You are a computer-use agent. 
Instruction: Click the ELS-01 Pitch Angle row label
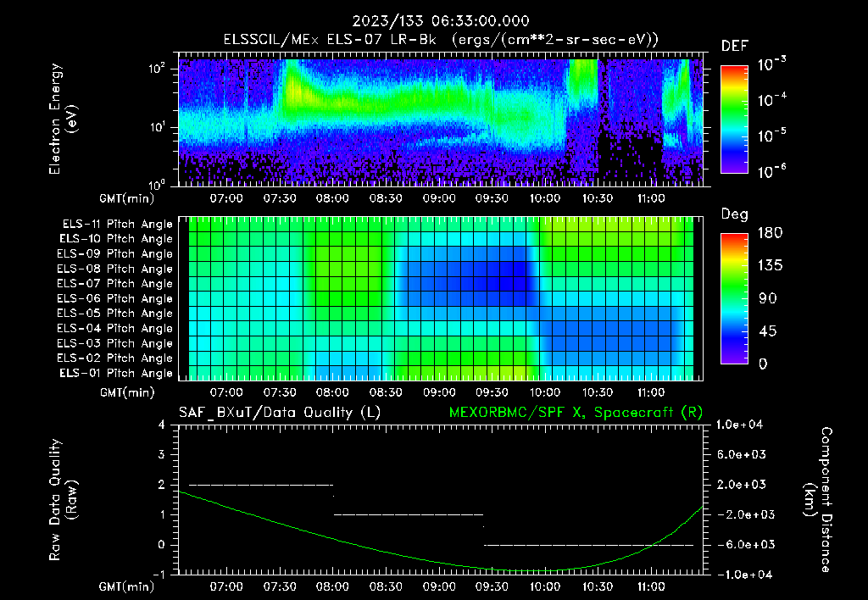[x=116, y=373]
